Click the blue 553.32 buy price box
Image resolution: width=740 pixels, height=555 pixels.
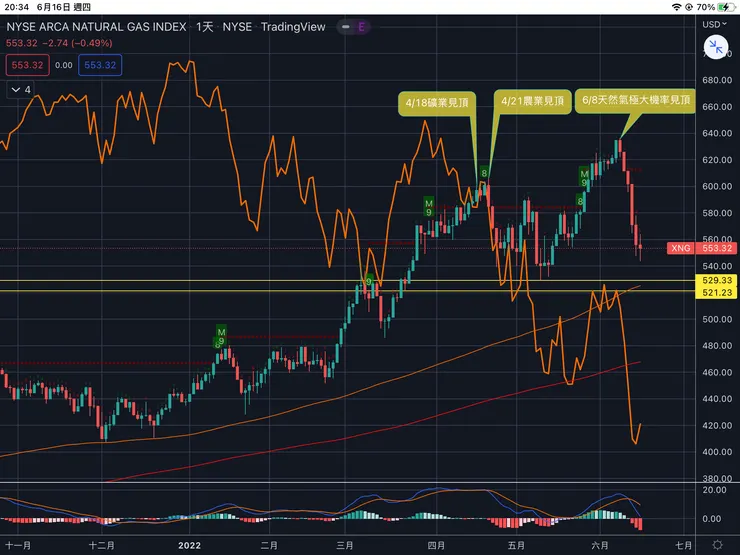tap(100, 65)
